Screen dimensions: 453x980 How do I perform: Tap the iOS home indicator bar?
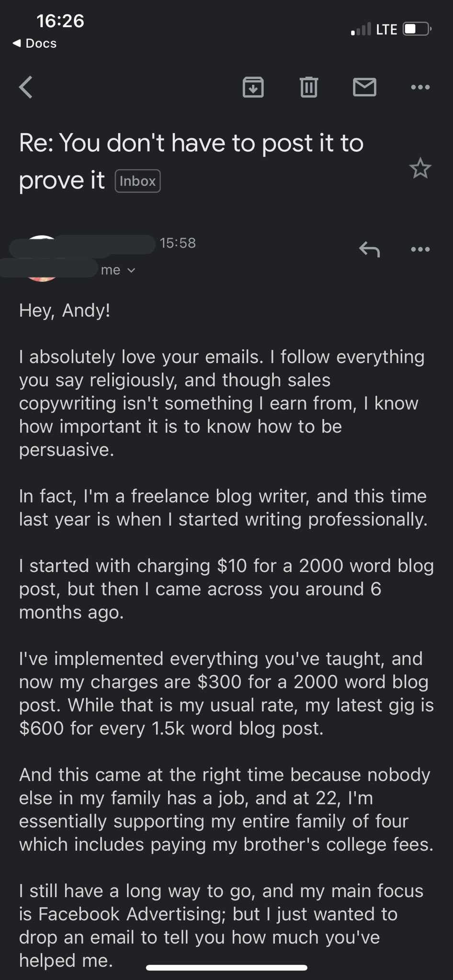click(x=226, y=968)
